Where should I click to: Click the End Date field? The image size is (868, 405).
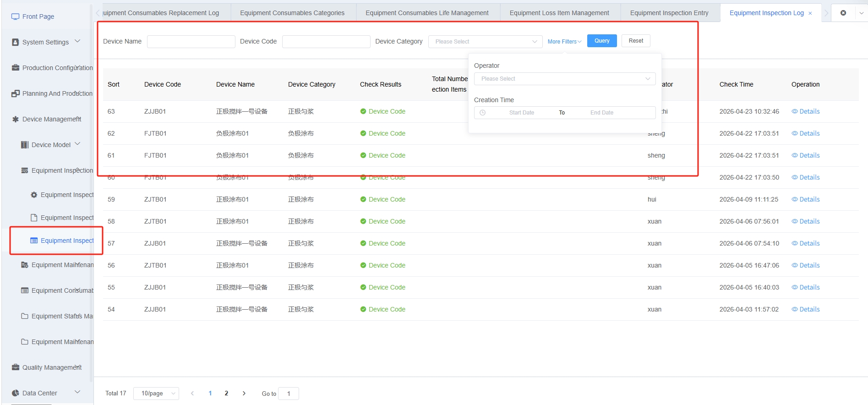point(601,113)
